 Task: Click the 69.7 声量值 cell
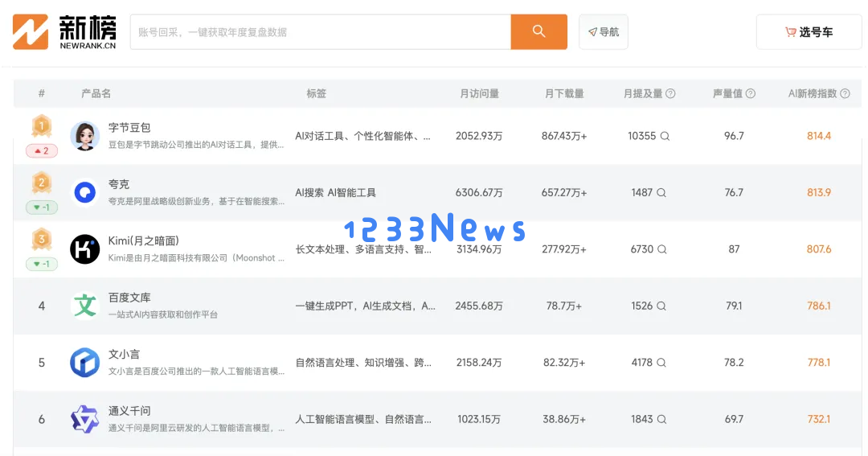[x=734, y=420]
